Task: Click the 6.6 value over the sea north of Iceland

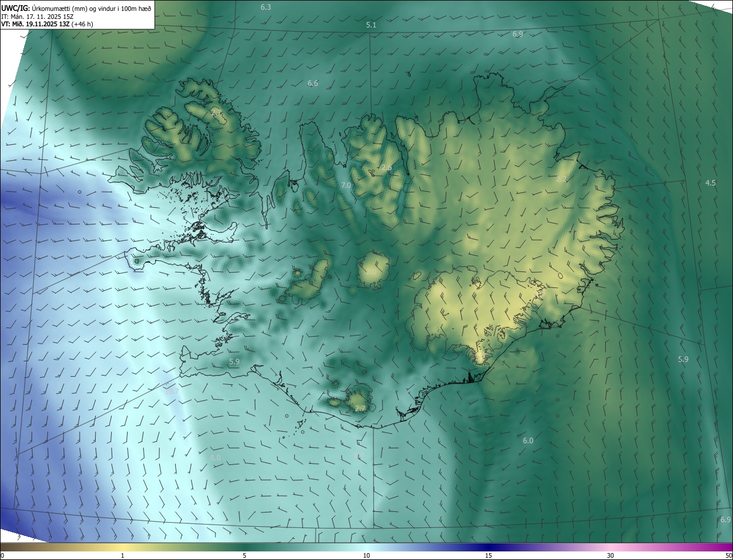Action: click(313, 84)
